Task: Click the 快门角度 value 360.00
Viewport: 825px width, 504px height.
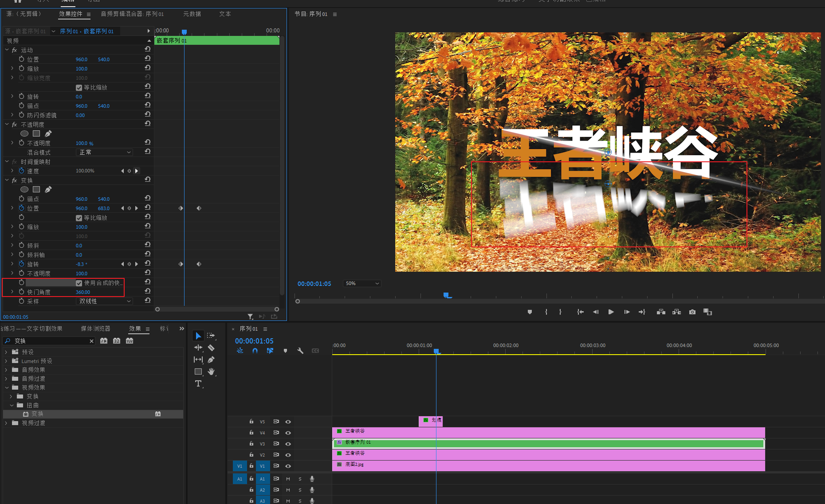Action: (x=83, y=292)
